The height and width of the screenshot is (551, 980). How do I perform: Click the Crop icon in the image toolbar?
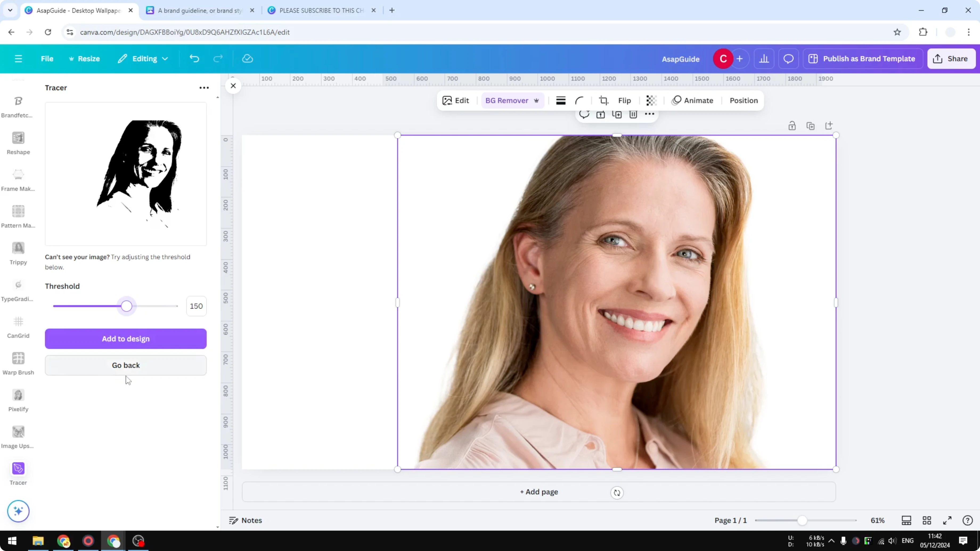(x=604, y=100)
